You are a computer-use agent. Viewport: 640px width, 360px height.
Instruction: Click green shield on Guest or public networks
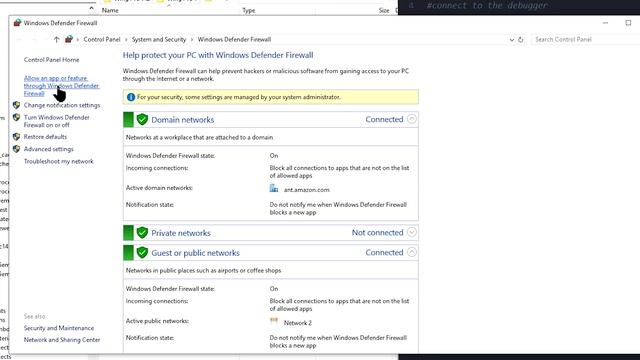142,253
